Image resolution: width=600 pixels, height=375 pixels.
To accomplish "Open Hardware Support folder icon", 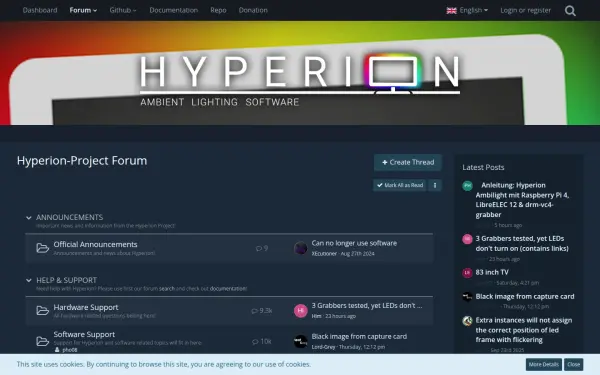I will (x=42, y=310).
